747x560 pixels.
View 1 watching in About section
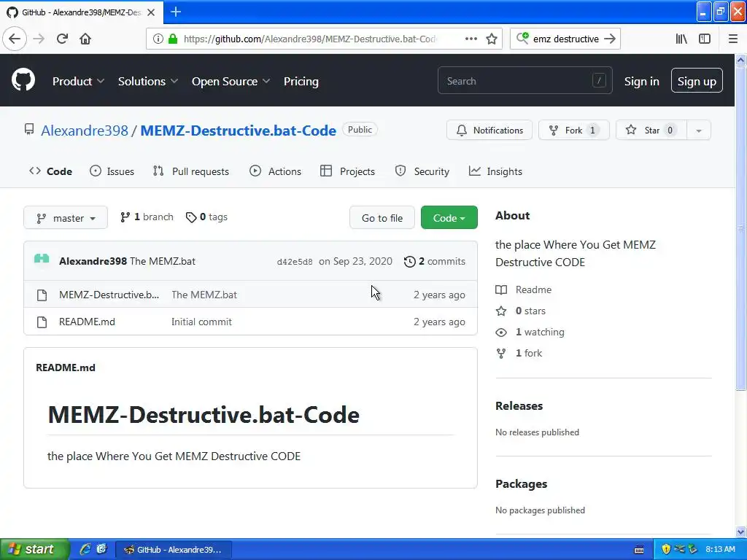click(530, 332)
